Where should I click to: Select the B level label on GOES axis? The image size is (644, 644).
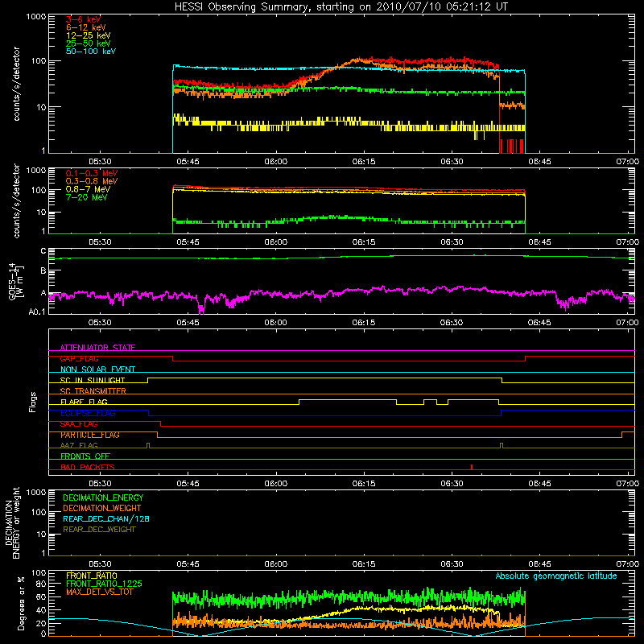(x=43, y=270)
